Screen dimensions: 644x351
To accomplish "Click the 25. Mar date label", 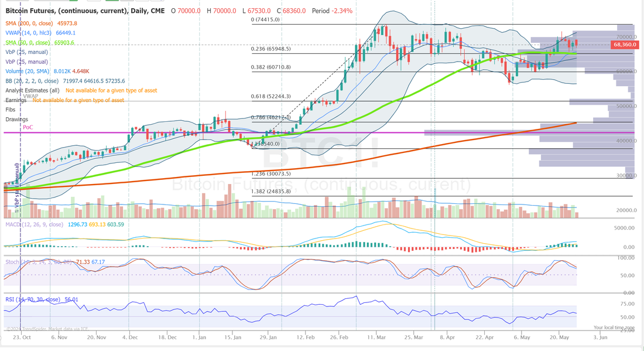I will 413,338.
